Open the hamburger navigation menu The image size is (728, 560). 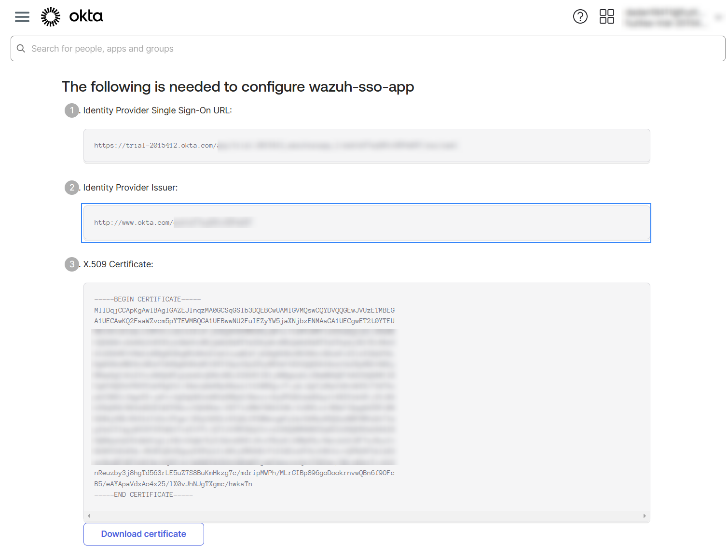pyautogui.click(x=22, y=17)
